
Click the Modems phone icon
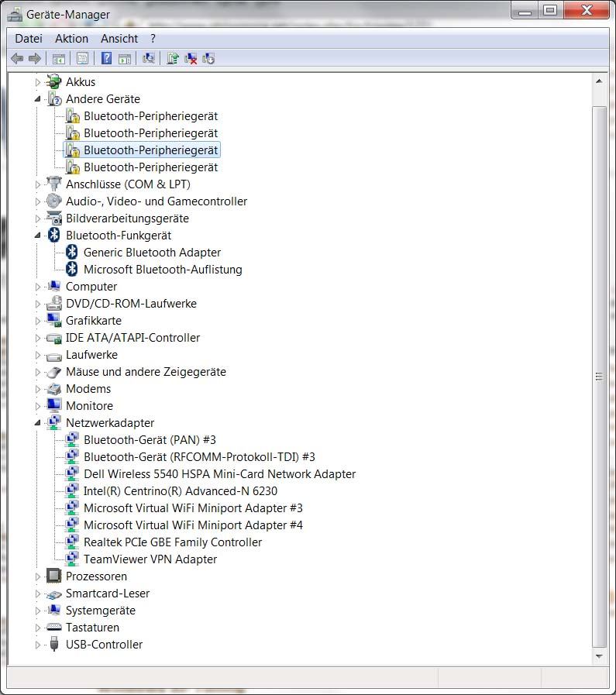[54, 389]
